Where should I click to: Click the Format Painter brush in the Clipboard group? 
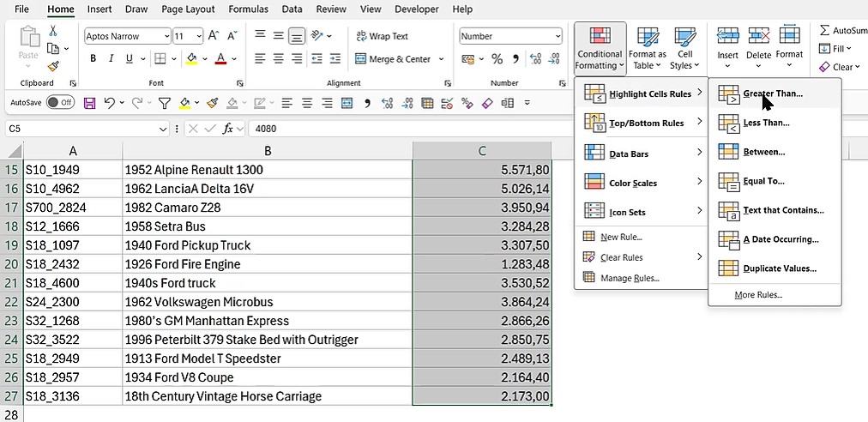53,66
